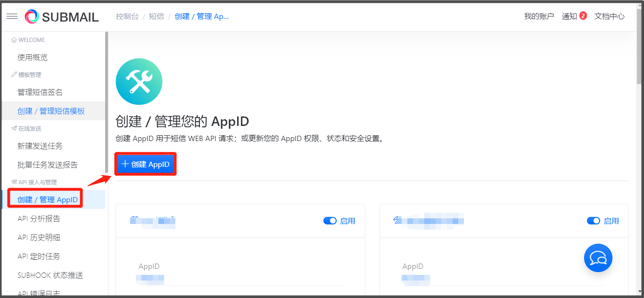
Task: Open the live chat bubble icon
Action: pos(598,258)
